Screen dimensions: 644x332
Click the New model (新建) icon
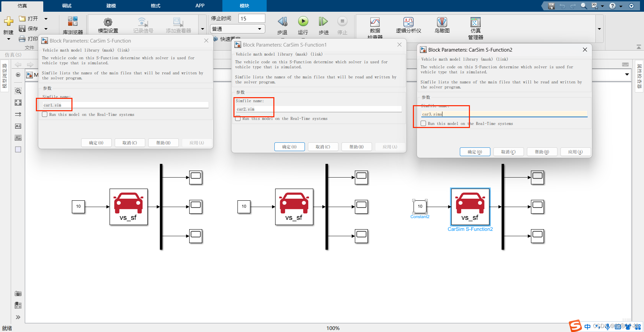pos(8,21)
